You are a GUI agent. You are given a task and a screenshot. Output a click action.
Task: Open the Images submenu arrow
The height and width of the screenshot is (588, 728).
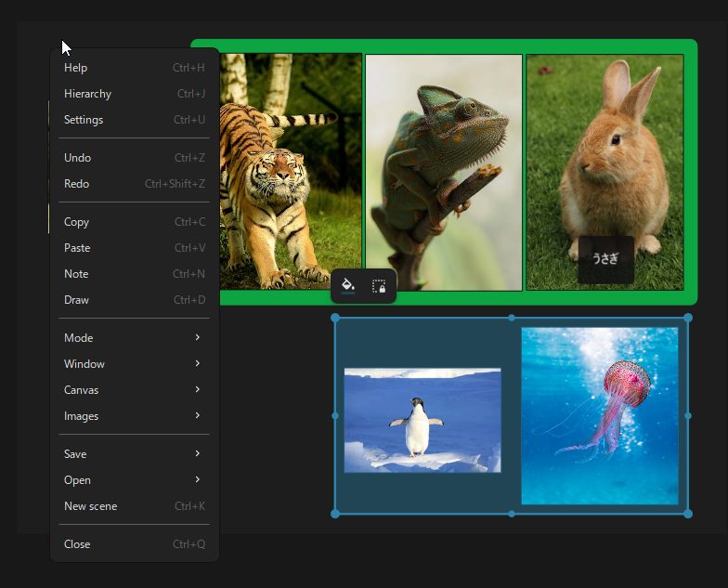pos(198,416)
